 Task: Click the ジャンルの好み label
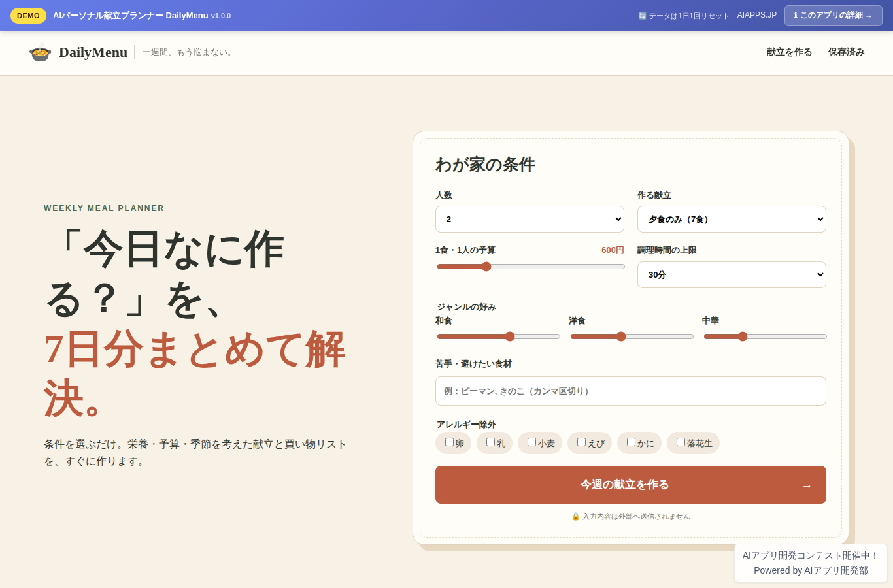(466, 307)
